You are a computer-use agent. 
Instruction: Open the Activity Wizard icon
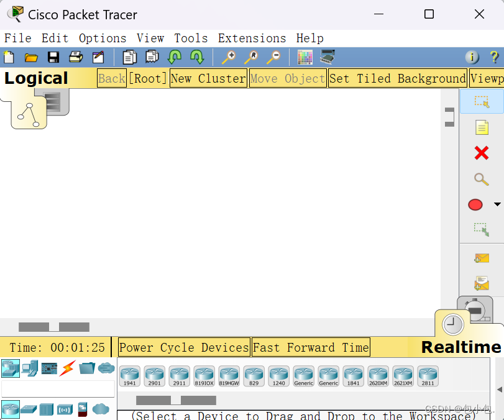(x=98, y=57)
